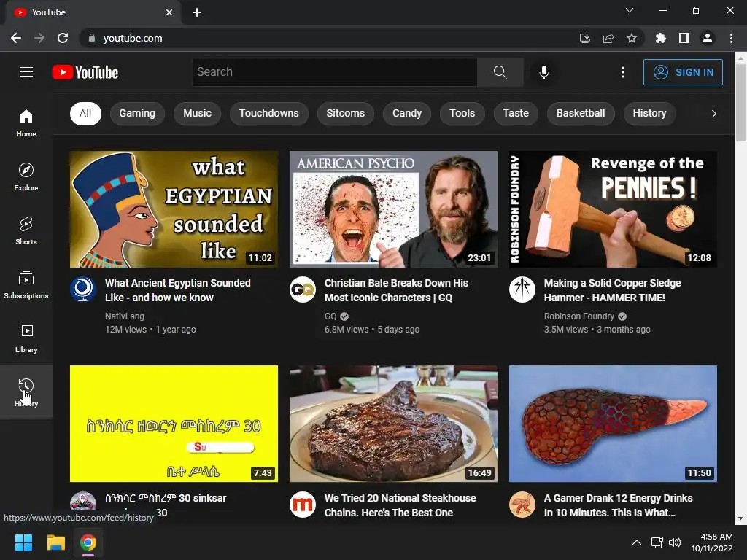Open 'Making a Solid Copper Sledge Hammer' title
The width and height of the screenshot is (747, 560).
[x=612, y=290]
